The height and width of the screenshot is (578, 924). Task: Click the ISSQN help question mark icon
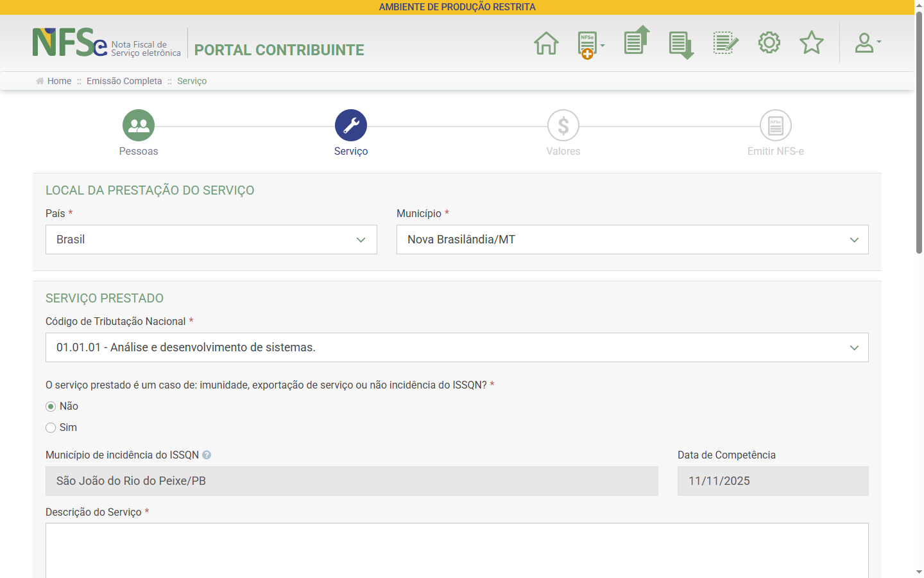[207, 455]
